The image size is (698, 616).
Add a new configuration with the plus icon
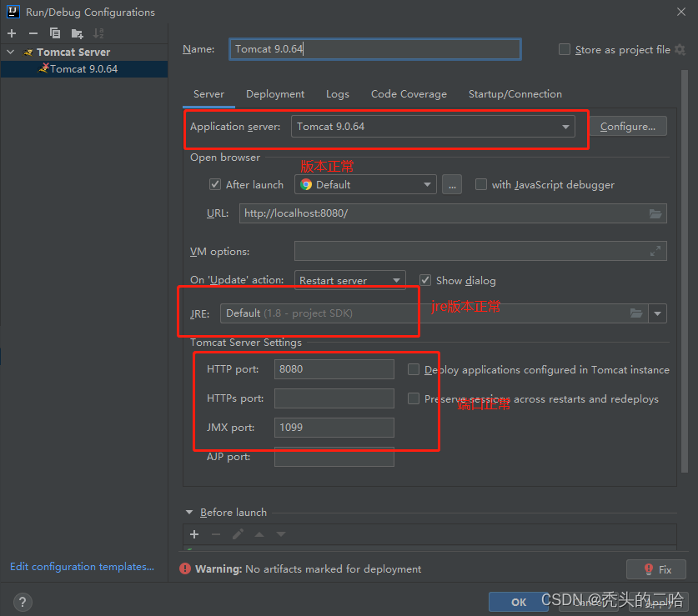coord(12,33)
